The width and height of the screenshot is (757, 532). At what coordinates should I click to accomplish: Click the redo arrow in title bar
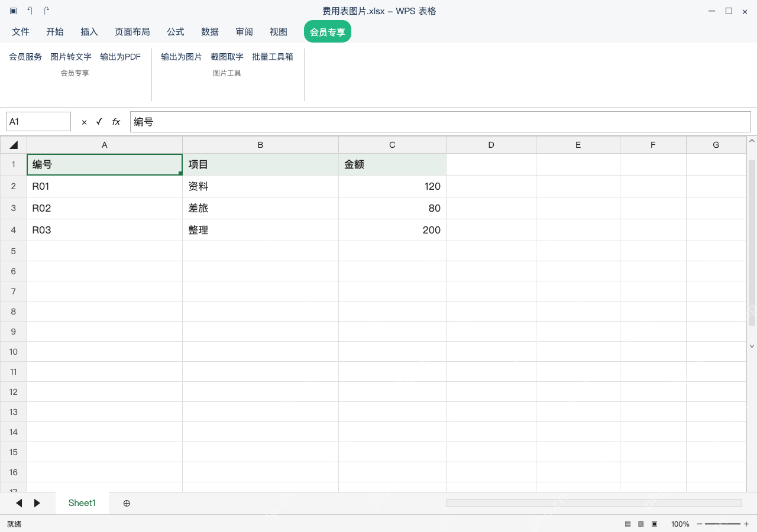[x=47, y=11]
